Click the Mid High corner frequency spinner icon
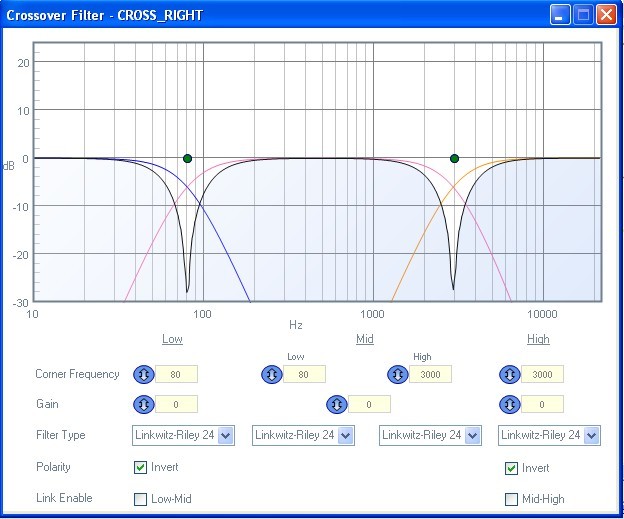The image size is (624, 519). (398, 375)
